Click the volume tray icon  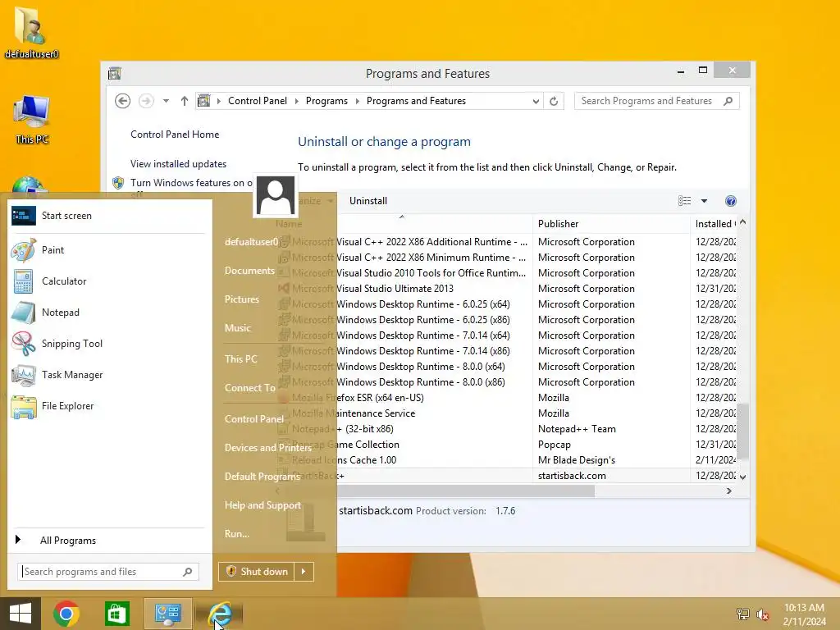coord(762,614)
